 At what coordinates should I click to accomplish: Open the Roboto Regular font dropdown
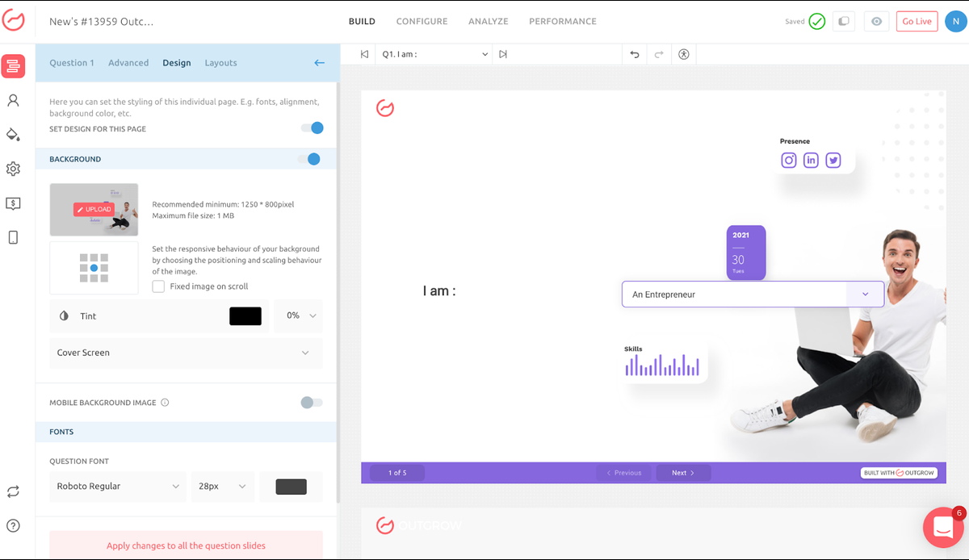[118, 487]
